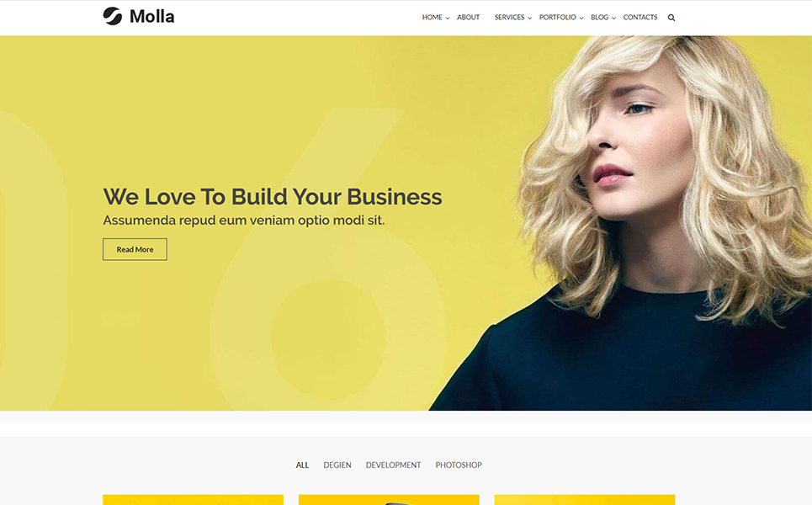Screen dimensions: 812x505
Task: Select the All portfolio filter
Action: click(302, 465)
